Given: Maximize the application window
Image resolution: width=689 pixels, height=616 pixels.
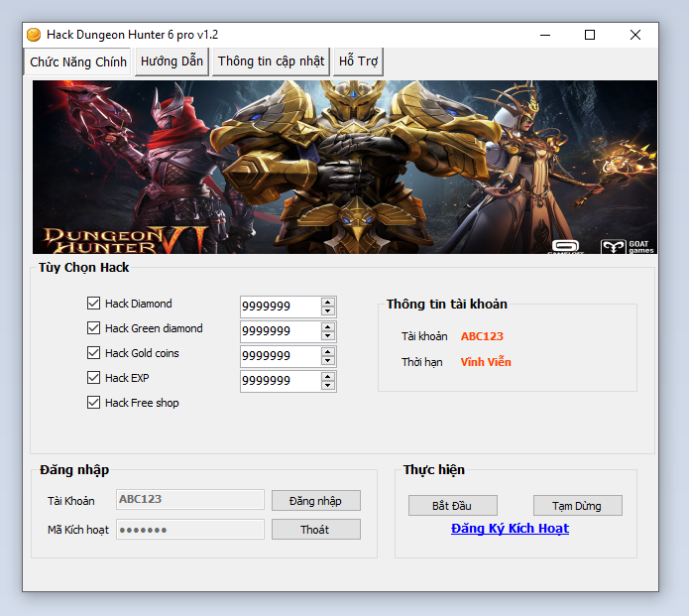Looking at the screenshot, I should click(590, 35).
